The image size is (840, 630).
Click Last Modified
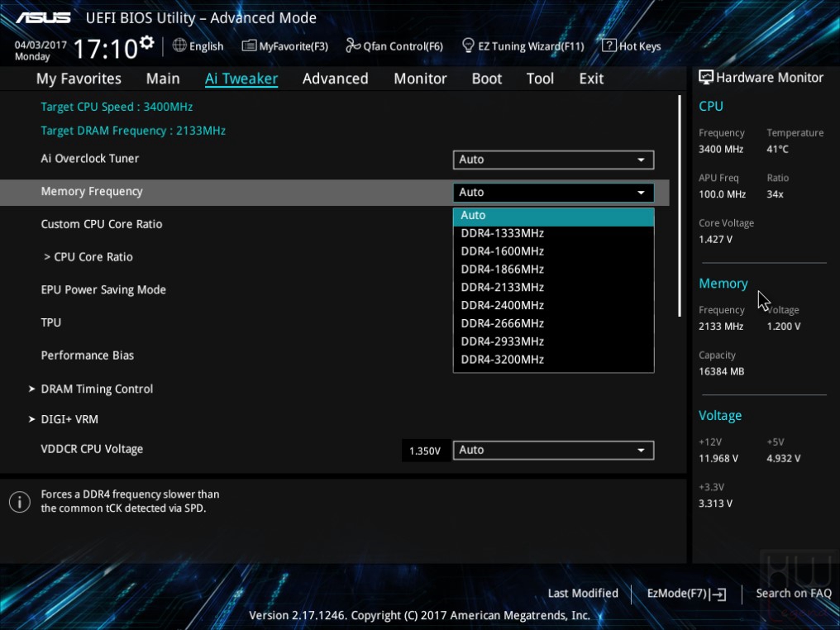click(583, 594)
